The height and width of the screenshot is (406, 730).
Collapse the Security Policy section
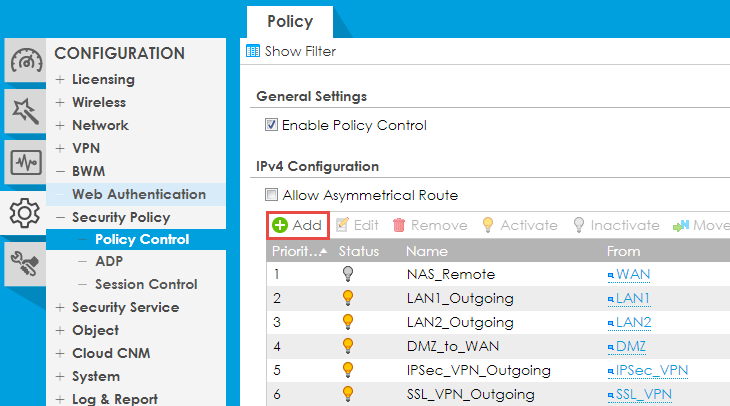click(120, 217)
